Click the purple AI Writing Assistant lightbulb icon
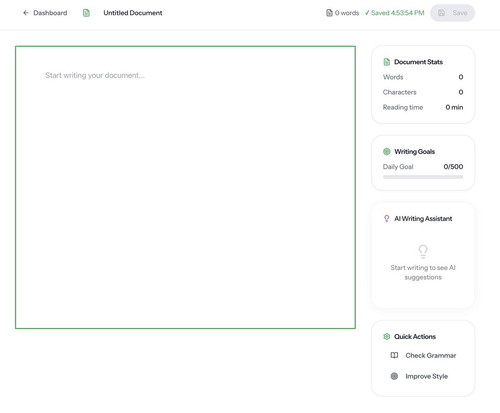 387,219
